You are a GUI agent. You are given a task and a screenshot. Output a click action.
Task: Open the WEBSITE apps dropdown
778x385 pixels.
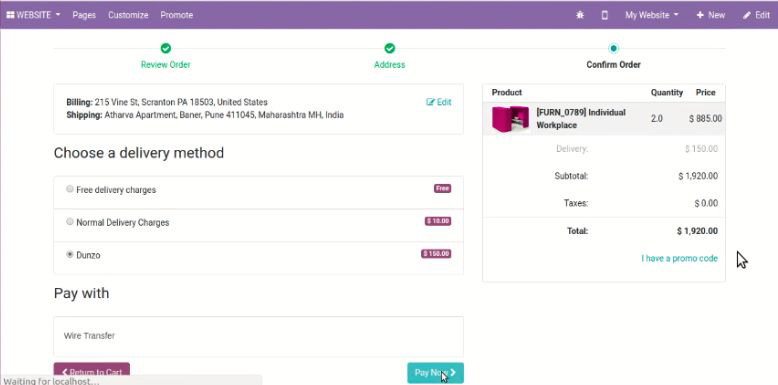tap(33, 15)
